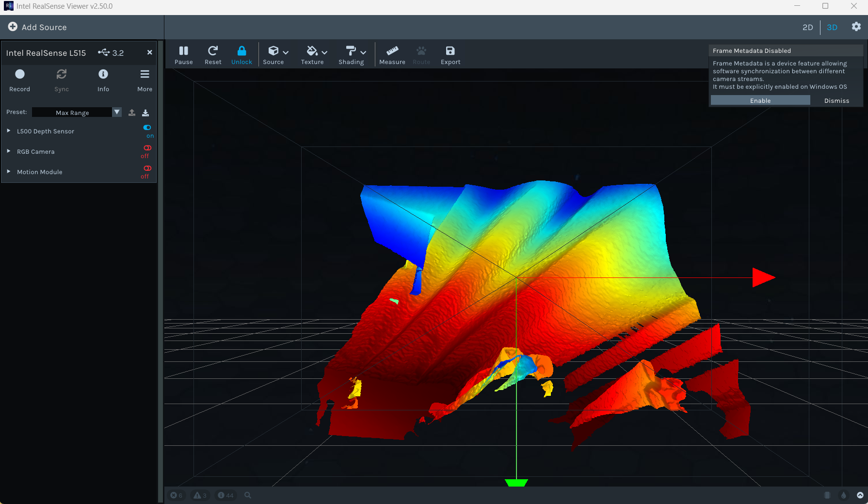This screenshot has height=504, width=868.
Task: Pause the camera stream
Action: click(184, 54)
